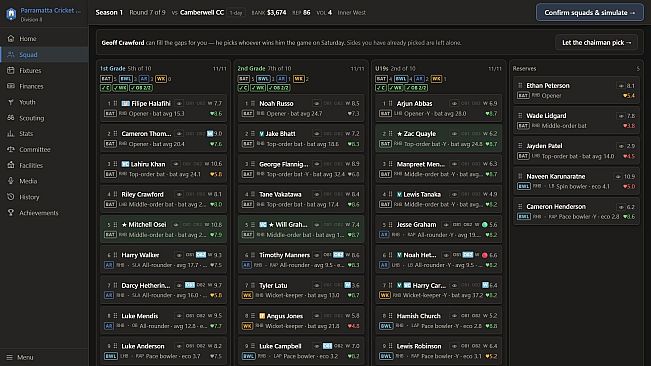The width and height of the screenshot is (651, 366).
Task: Click the 1st Grade heading
Action: 113,68
